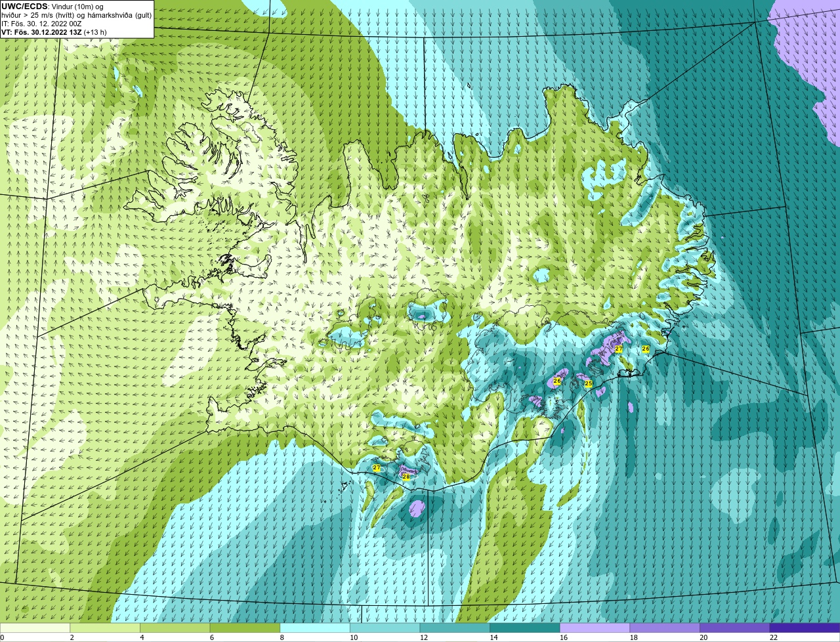Click the legend scale value 16
The height and width of the screenshot is (642, 840).
tap(563, 637)
